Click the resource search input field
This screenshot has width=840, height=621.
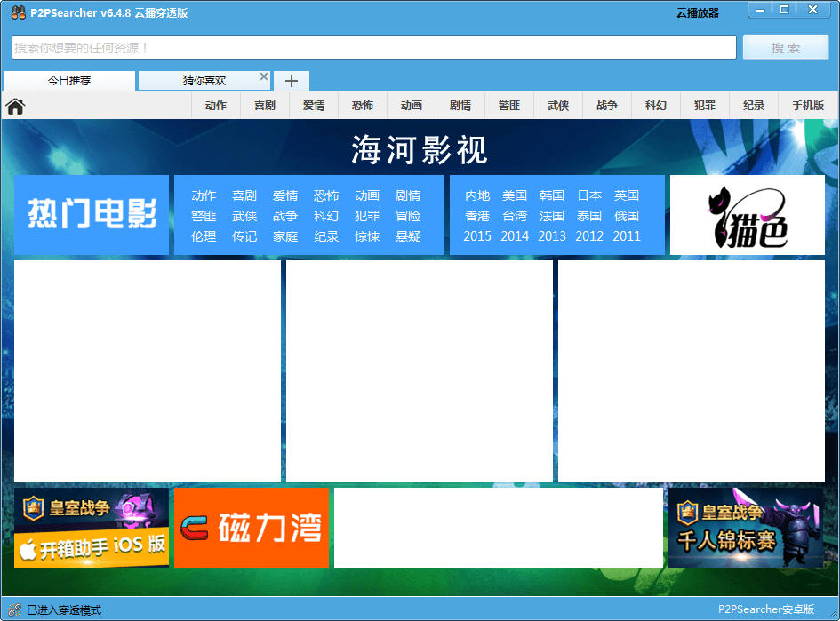[373, 48]
